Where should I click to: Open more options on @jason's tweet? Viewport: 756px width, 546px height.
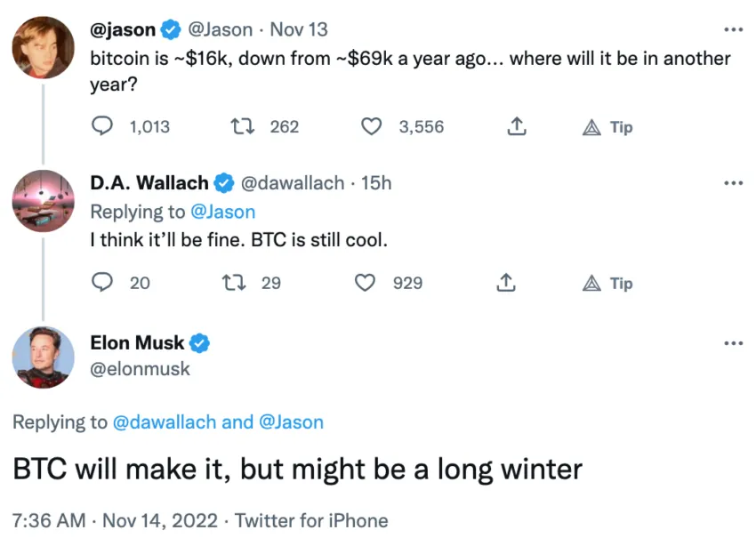[x=734, y=30]
